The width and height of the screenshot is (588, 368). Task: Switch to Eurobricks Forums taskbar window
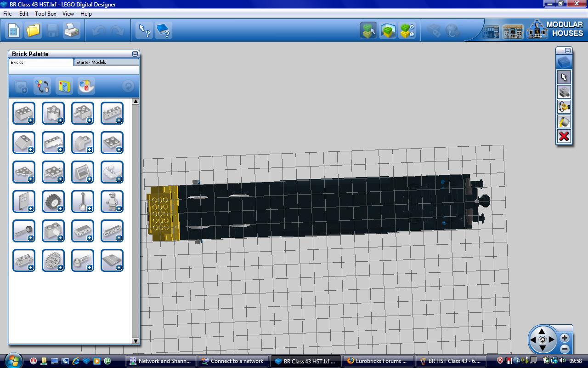pos(378,361)
